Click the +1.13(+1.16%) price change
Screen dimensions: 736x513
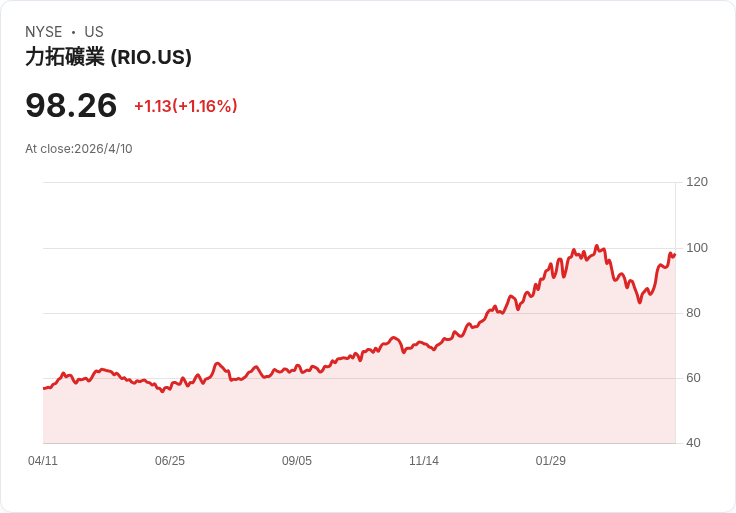tap(186, 106)
